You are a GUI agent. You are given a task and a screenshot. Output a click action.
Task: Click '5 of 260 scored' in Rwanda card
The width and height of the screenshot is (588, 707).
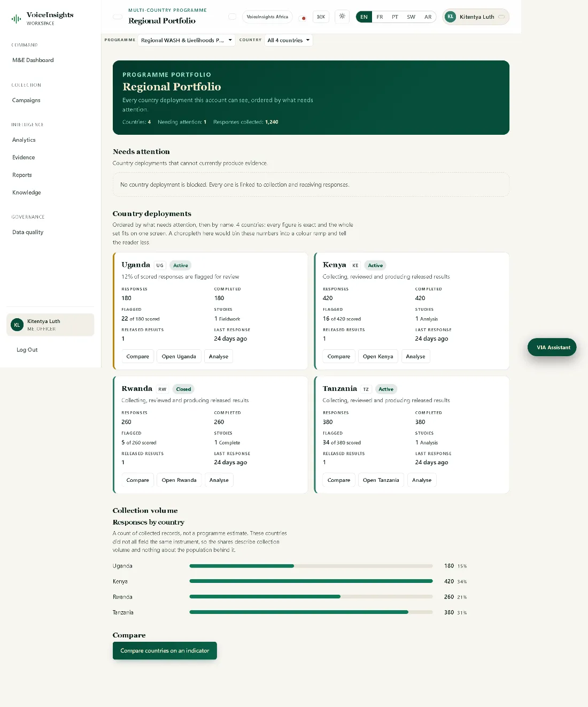coord(139,443)
